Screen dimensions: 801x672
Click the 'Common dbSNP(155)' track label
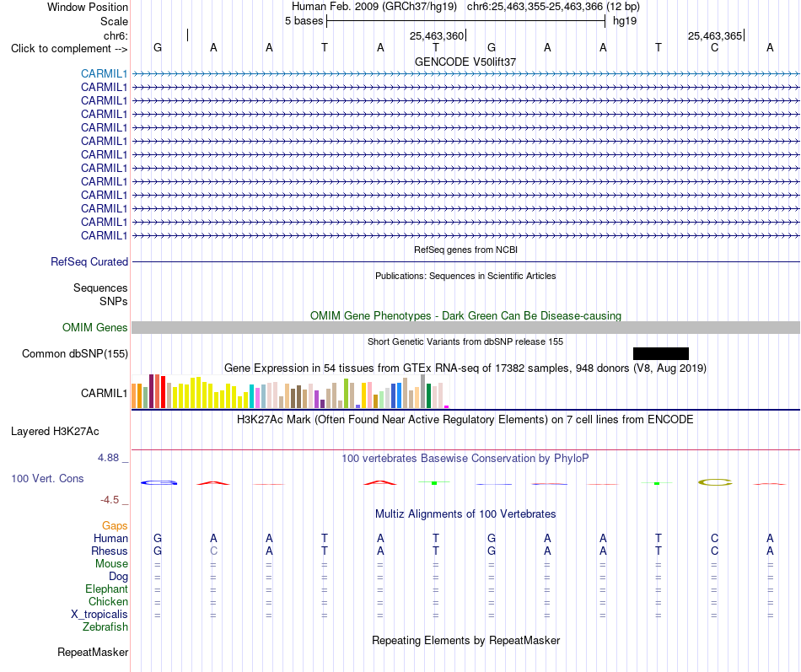click(75, 353)
